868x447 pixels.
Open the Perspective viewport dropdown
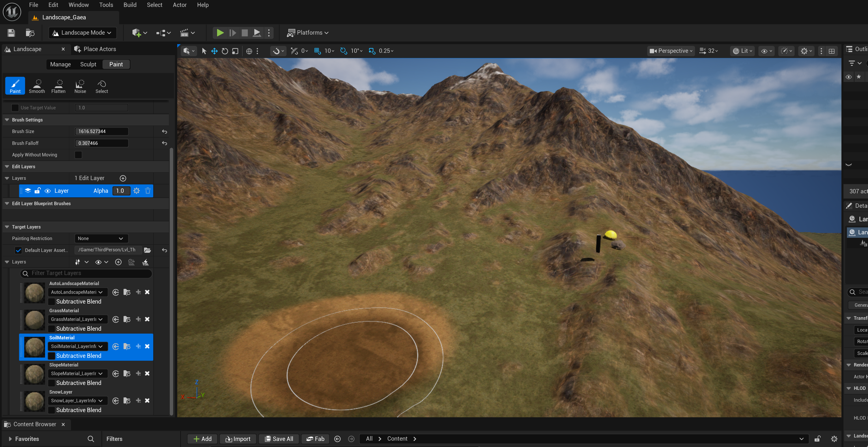(671, 51)
